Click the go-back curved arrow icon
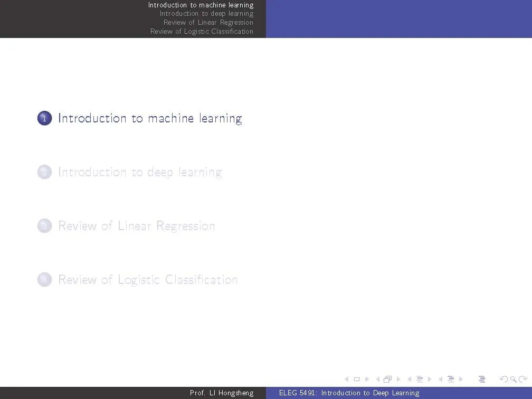This screenshot has width=532, height=399. click(x=504, y=379)
